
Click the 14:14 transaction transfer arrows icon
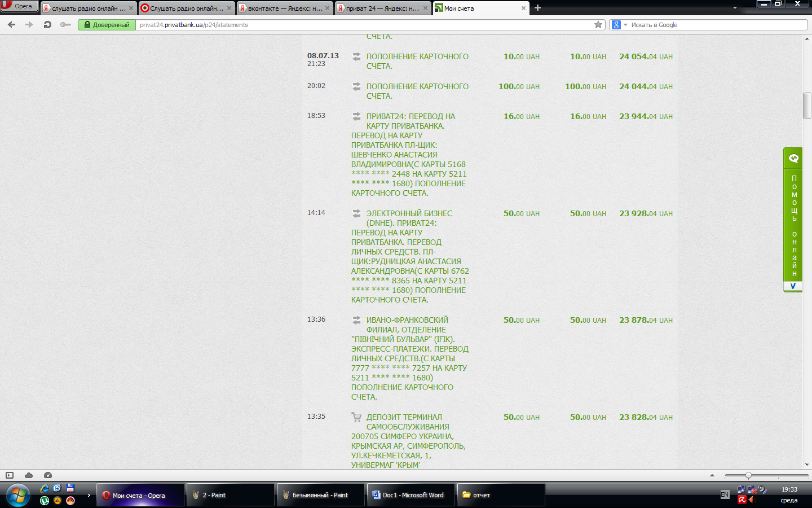point(356,213)
